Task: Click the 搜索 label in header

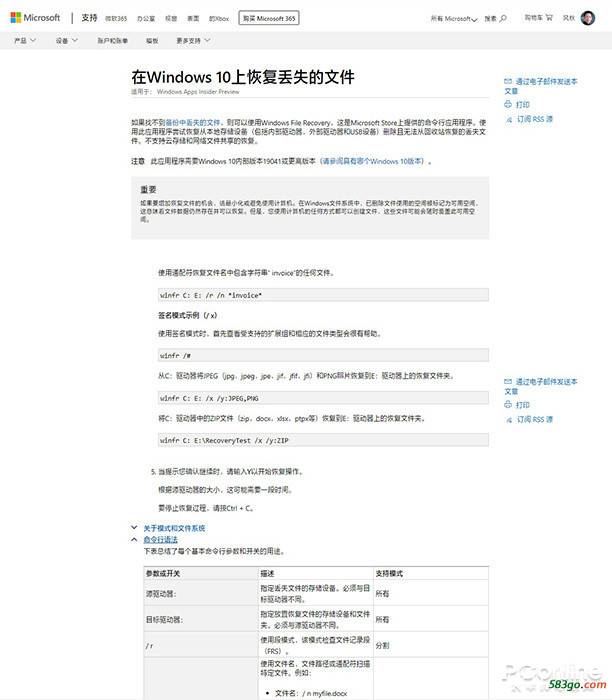Action: tap(490, 18)
